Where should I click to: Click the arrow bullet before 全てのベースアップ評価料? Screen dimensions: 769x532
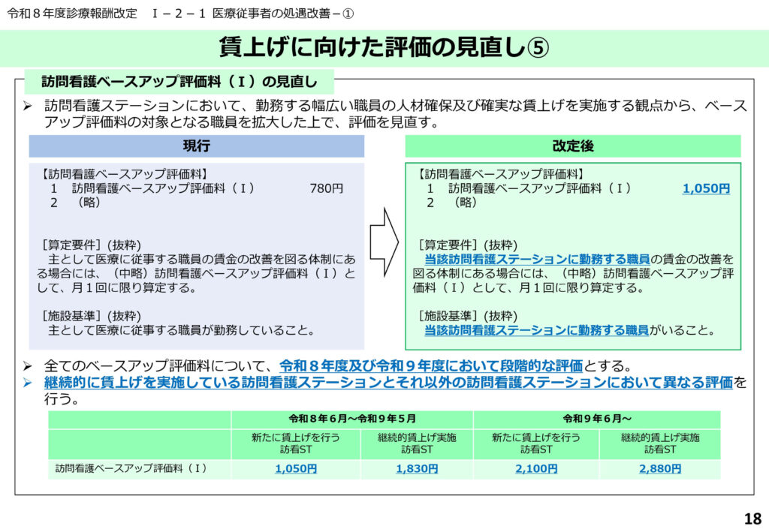pyautogui.click(x=27, y=367)
